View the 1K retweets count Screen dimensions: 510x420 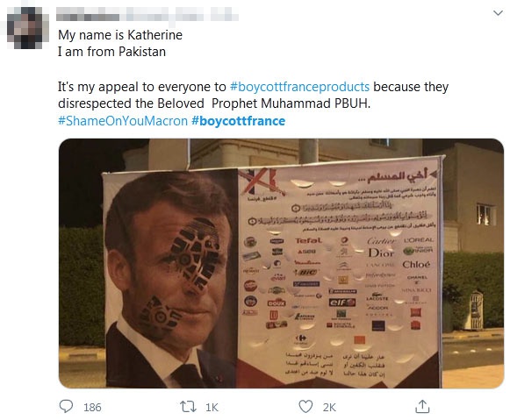[212, 408]
